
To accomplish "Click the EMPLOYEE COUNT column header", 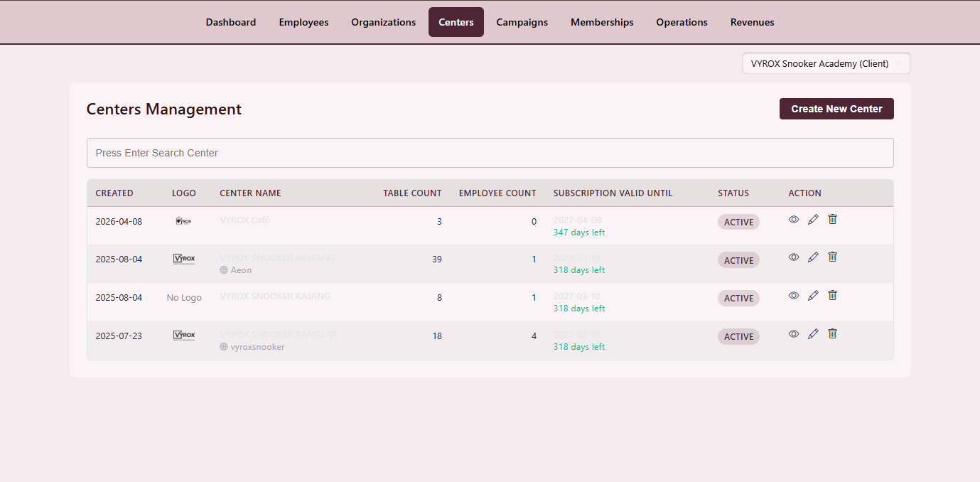I will tap(497, 193).
